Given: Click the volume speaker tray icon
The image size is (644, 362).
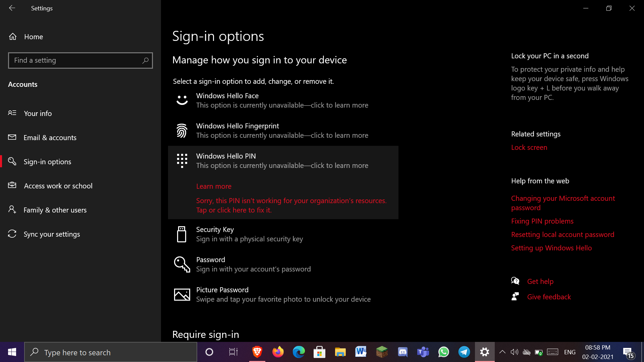Looking at the screenshot, I should [514, 352].
